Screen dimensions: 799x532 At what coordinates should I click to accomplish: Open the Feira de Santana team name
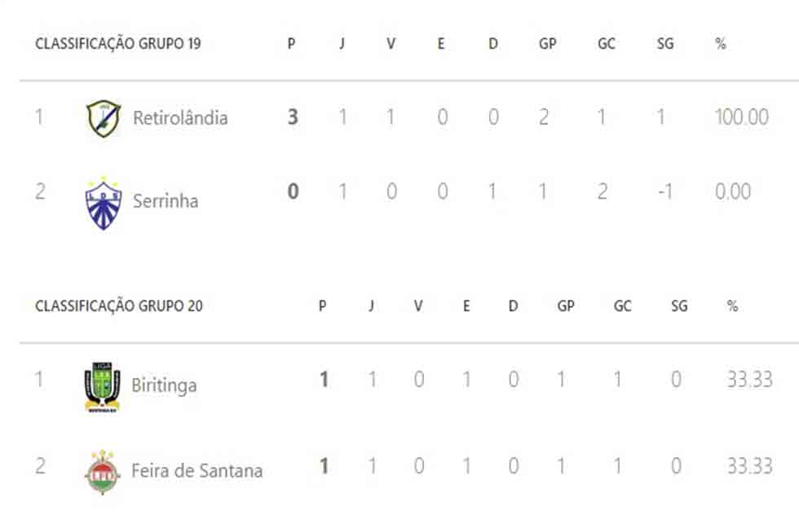pyautogui.click(x=197, y=470)
